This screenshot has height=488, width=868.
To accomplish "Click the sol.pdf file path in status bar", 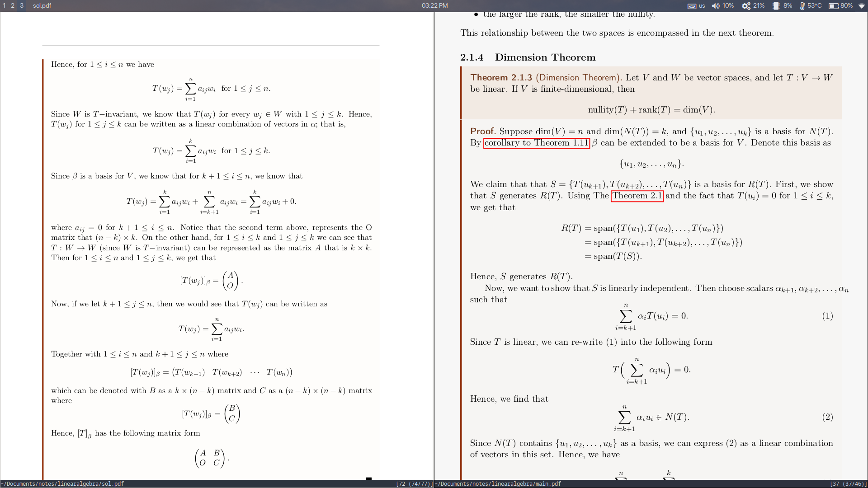I will (62, 483).
